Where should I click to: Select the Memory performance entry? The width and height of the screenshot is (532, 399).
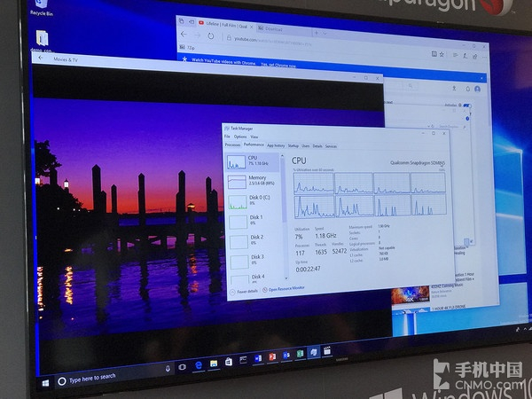pyautogui.click(x=254, y=181)
